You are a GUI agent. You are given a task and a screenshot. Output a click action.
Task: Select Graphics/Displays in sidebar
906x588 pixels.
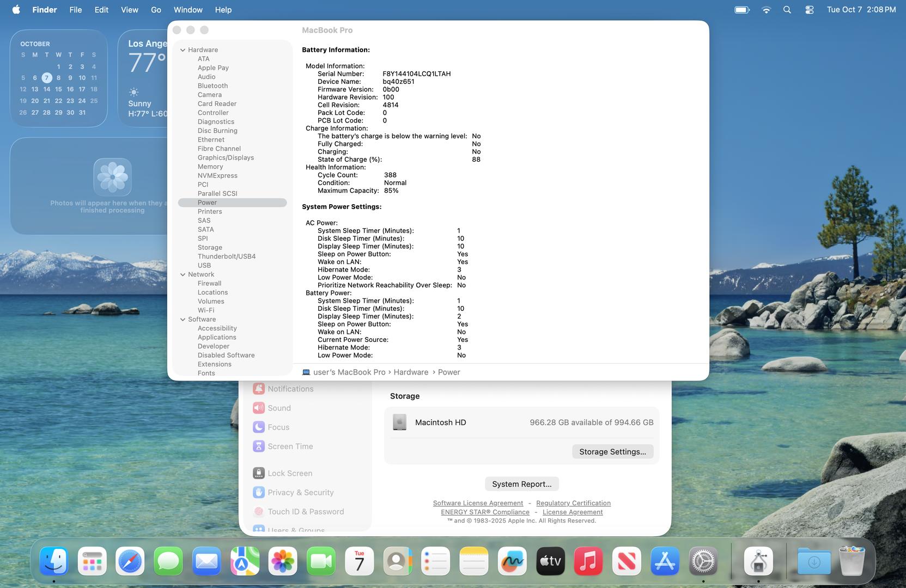pos(226,158)
